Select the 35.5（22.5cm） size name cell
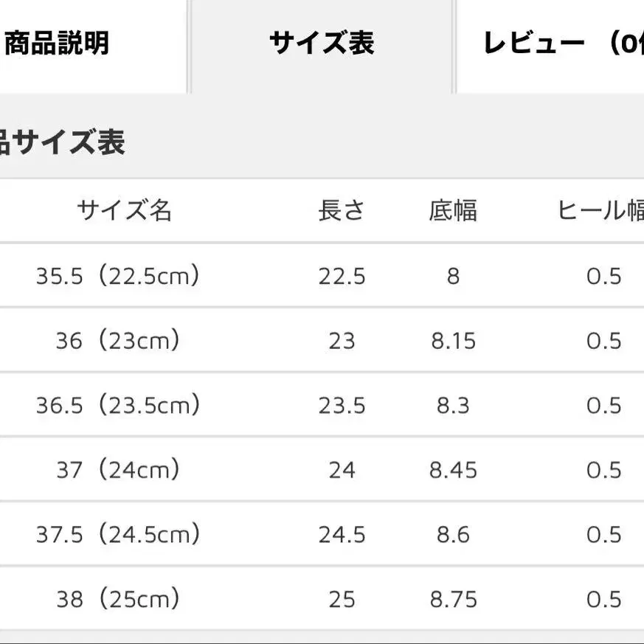644x644 pixels. click(x=118, y=276)
